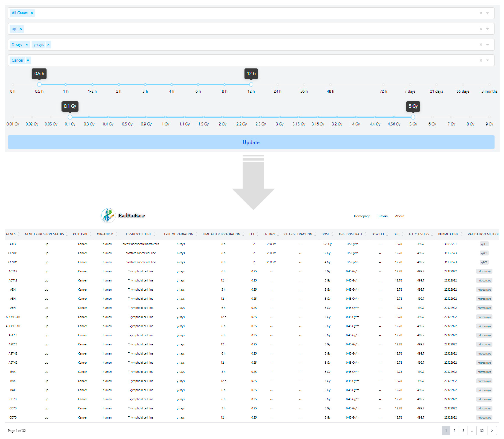Remove the All Genes tag

32,13
